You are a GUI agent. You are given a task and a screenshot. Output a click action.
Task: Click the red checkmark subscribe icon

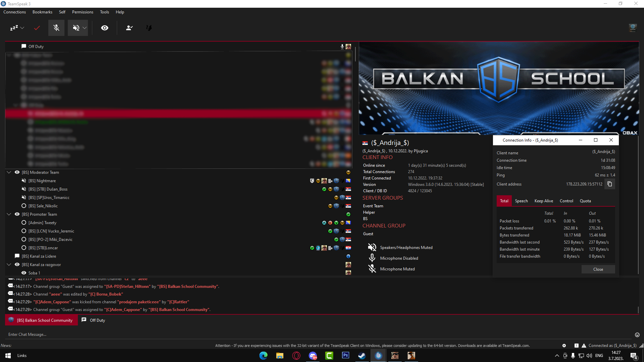[x=37, y=28]
